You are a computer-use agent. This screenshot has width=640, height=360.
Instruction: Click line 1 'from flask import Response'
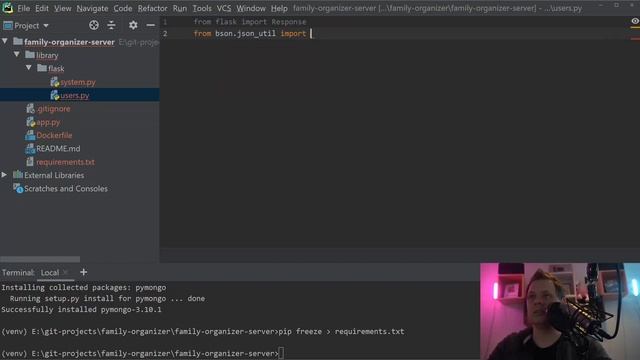250,22
